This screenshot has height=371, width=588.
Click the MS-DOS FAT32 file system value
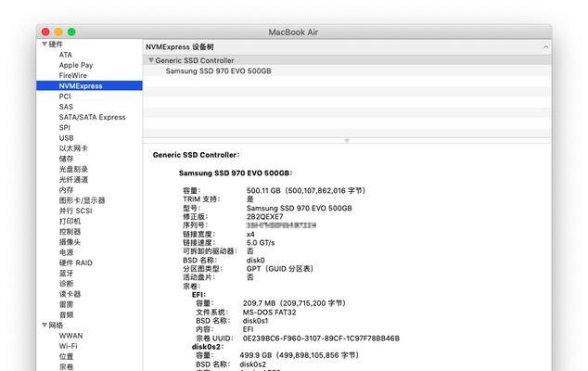click(x=269, y=313)
